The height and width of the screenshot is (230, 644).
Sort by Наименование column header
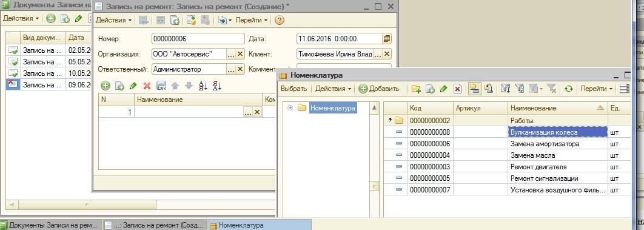click(x=557, y=108)
